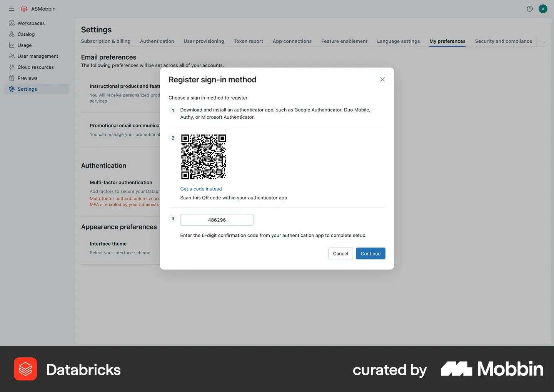Open User management in the sidebar

(37, 56)
